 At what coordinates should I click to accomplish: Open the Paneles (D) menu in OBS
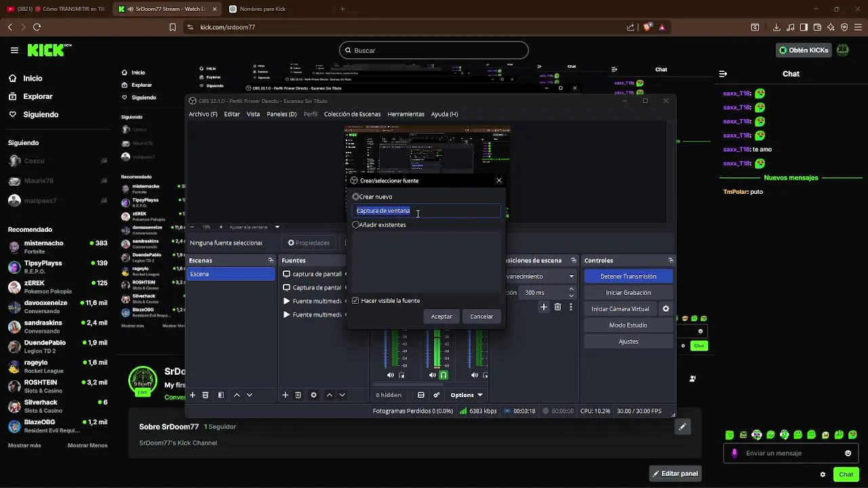(281, 114)
